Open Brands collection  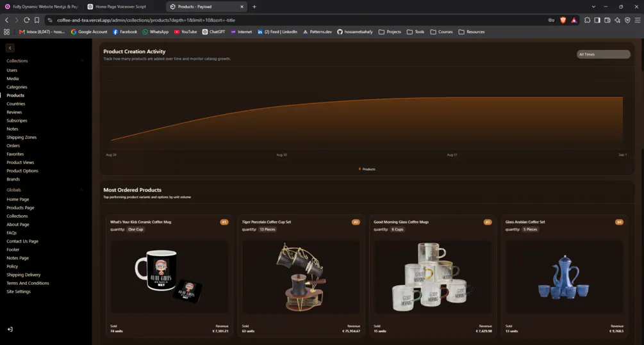pyautogui.click(x=13, y=179)
